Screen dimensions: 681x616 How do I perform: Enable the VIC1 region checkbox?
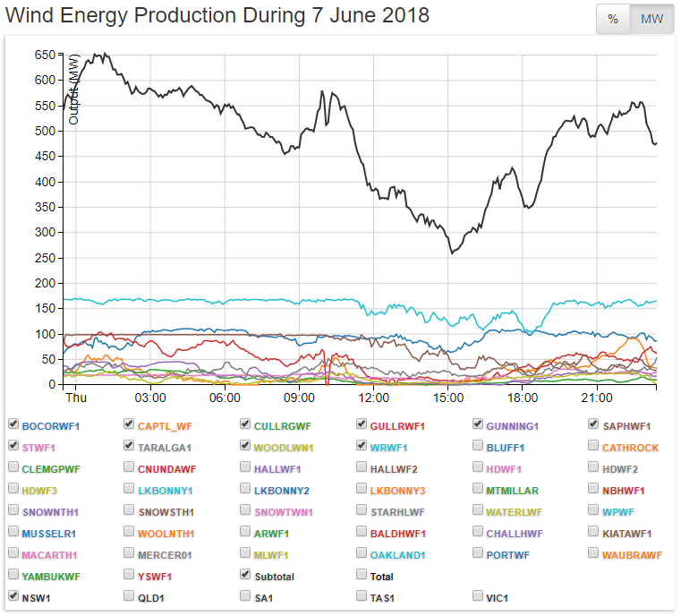tap(479, 595)
